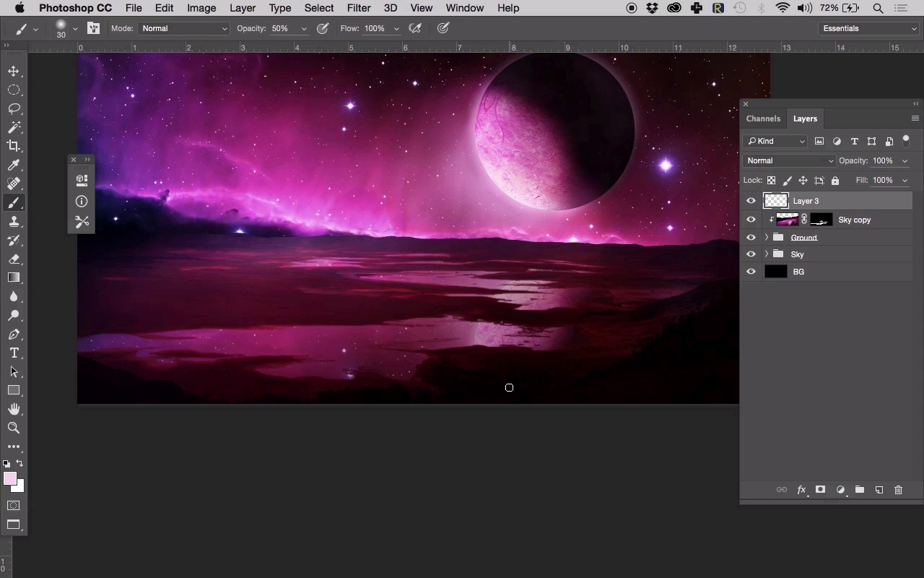Screen dimensions: 924x578
Task: Hide the Sky copy layer
Action: [751, 220]
